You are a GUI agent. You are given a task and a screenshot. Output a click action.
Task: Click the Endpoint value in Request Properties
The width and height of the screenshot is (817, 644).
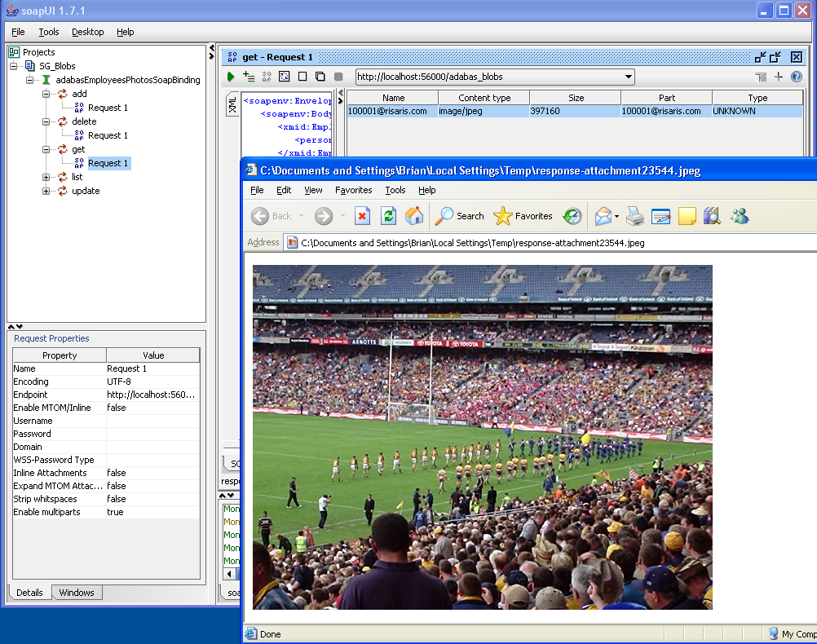coord(152,395)
